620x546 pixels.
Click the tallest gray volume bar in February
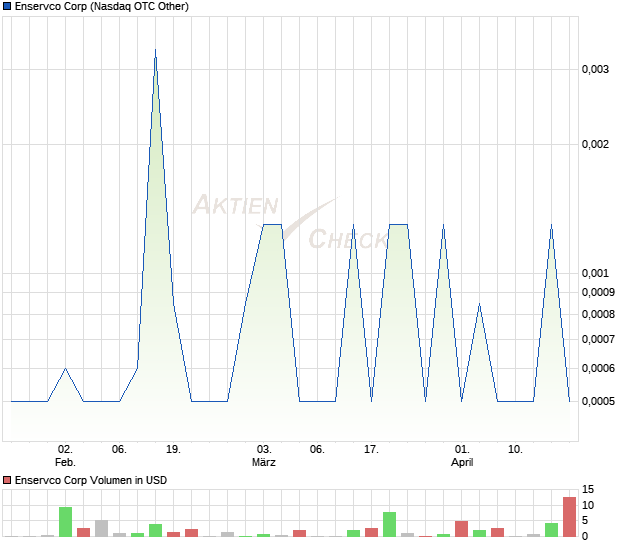click(x=102, y=528)
